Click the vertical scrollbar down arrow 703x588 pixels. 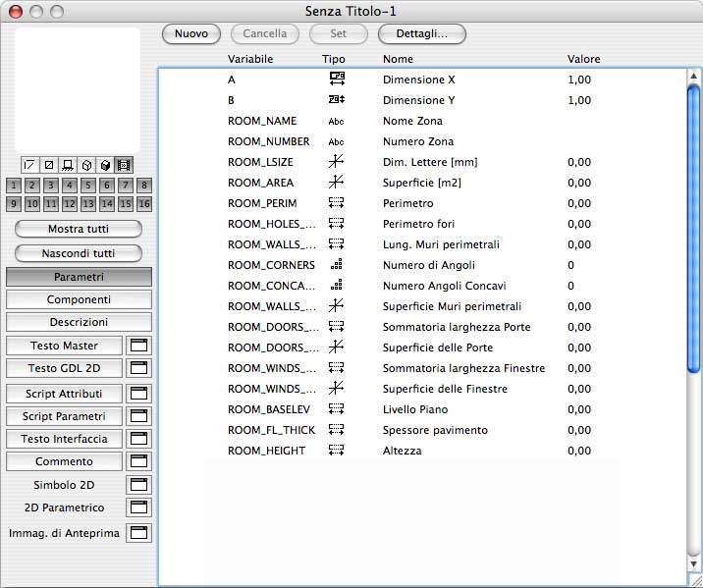click(693, 565)
